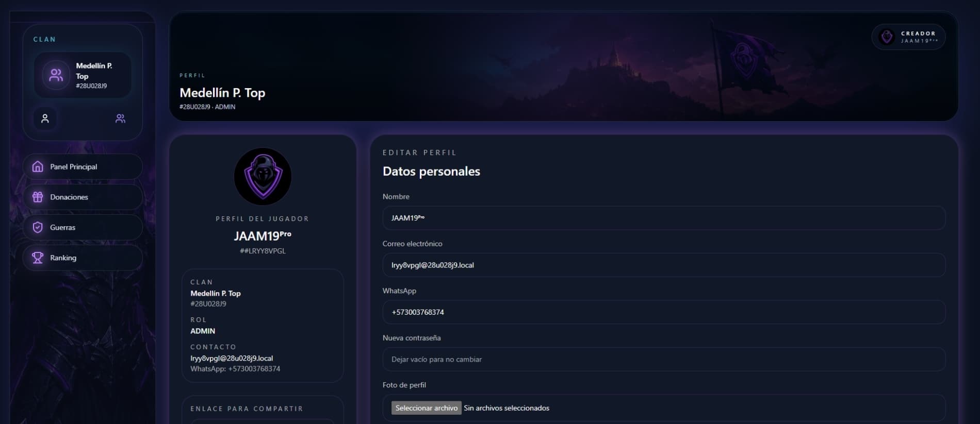
Task: Click the home icon next to Panel Principal
Action: [38, 166]
